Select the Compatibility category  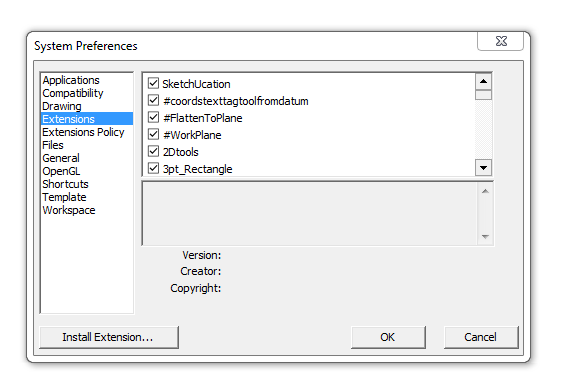(73, 93)
